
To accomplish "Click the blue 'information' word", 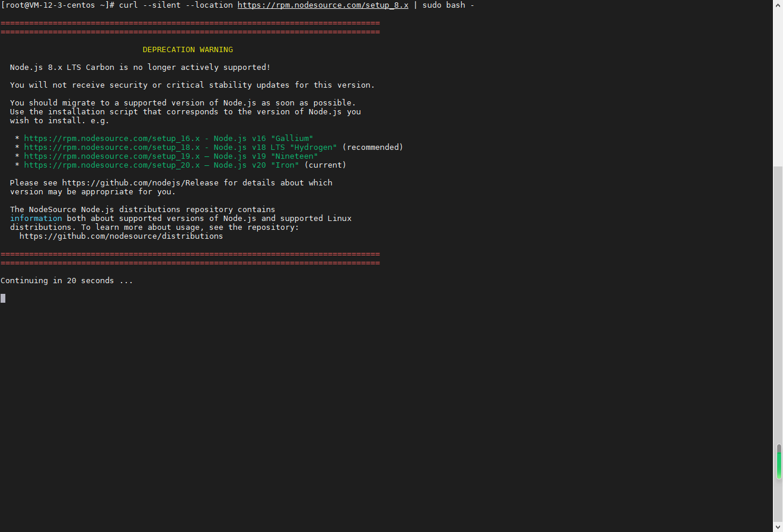I will pos(36,218).
